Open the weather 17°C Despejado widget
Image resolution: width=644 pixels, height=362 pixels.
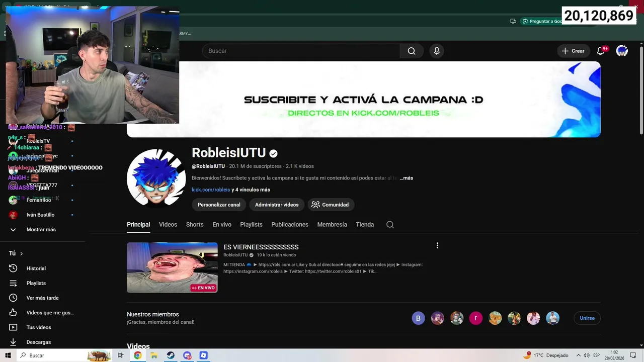[x=546, y=355]
